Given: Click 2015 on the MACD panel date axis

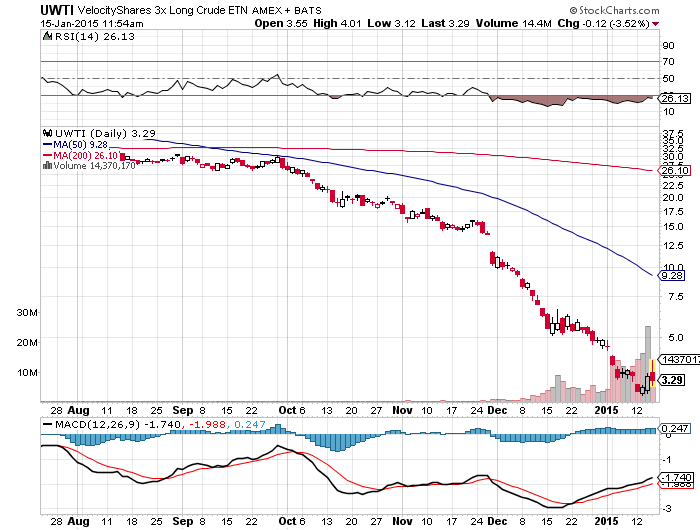Looking at the screenshot, I should (x=607, y=521).
